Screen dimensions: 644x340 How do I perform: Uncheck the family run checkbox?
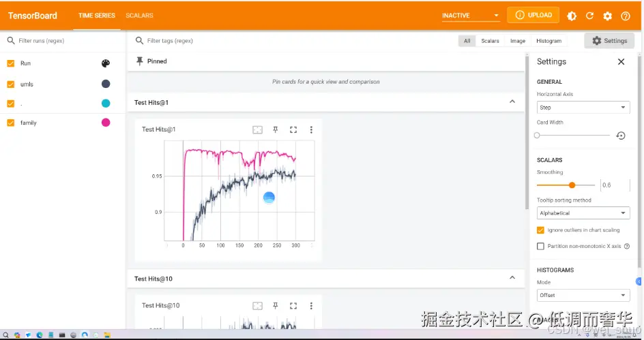click(11, 123)
